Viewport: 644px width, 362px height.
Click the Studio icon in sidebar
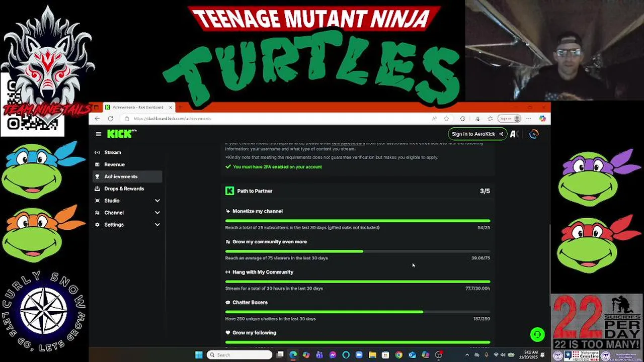(x=98, y=201)
